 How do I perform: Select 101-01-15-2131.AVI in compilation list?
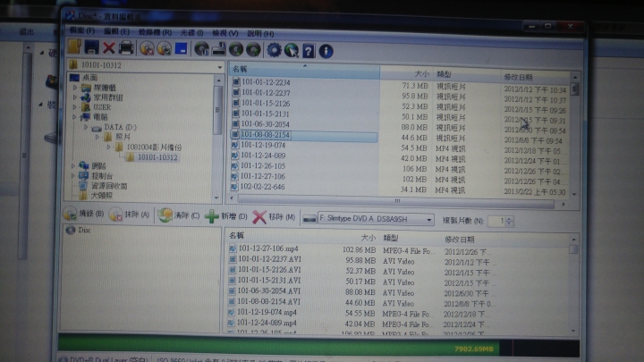coord(269,281)
